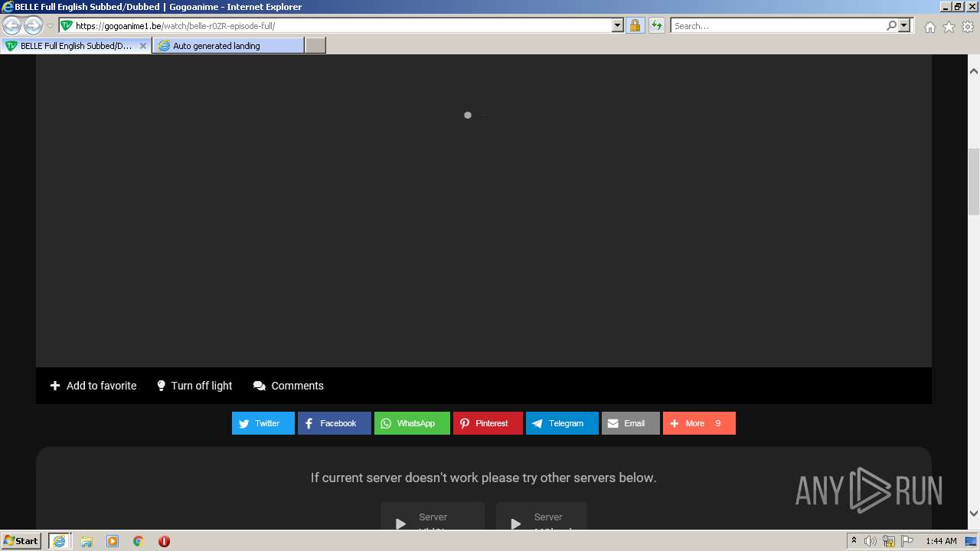Share on Twitter
The height and width of the screenshot is (551, 980).
[263, 423]
